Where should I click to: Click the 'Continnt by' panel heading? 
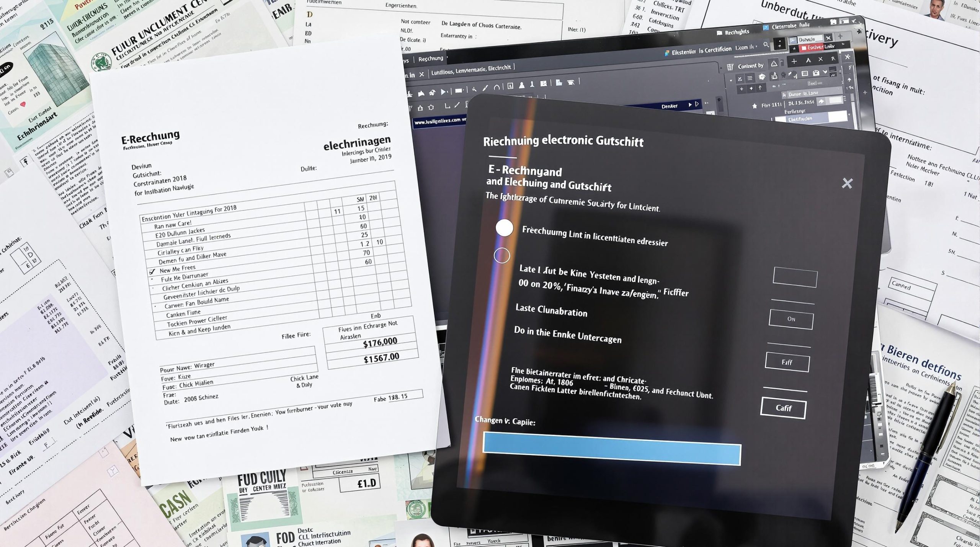[751, 66]
